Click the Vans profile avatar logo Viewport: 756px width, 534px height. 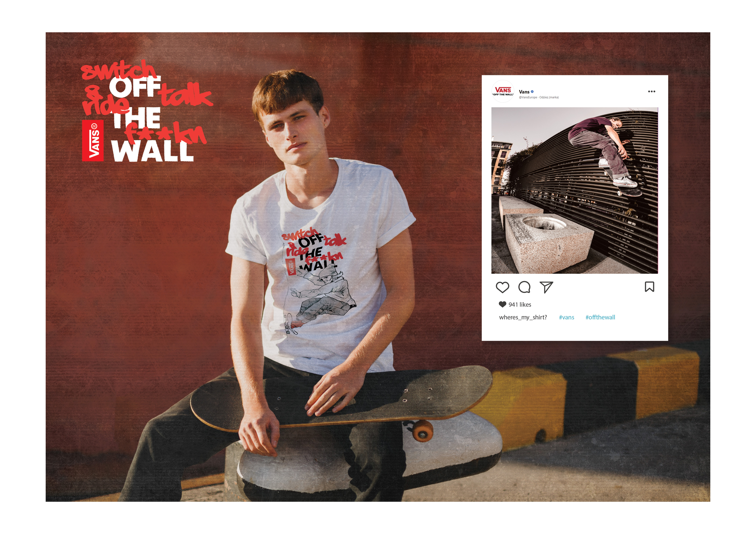(503, 92)
